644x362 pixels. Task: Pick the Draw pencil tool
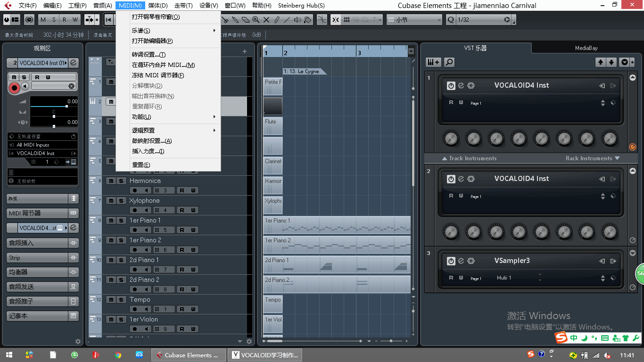pos(277,20)
